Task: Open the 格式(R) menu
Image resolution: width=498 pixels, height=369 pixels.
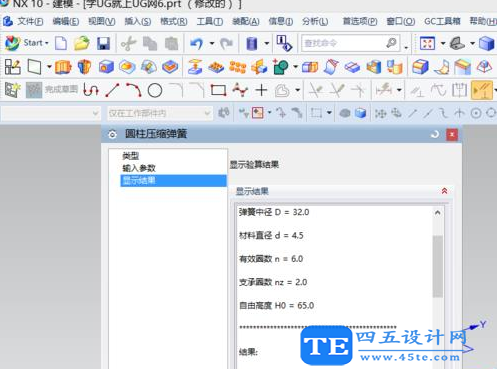Action: point(174,22)
